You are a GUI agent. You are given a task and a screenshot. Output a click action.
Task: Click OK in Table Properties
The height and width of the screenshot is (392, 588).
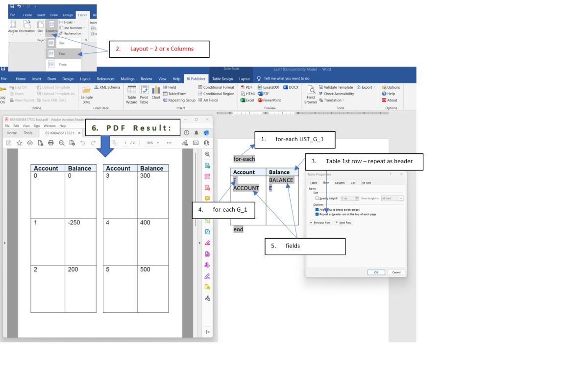point(376,272)
